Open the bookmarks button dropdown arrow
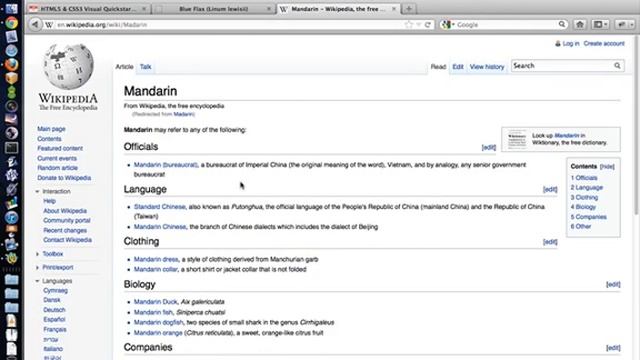The width and height of the screenshot is (640, 360). (x=606, y=24)
